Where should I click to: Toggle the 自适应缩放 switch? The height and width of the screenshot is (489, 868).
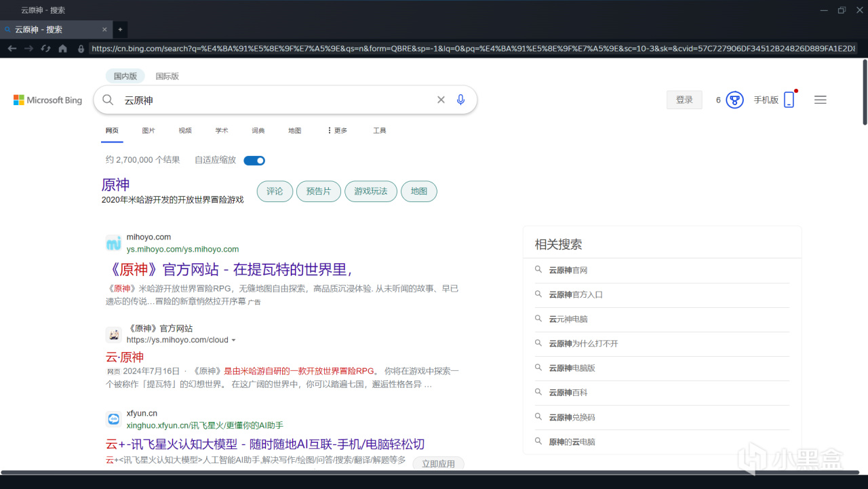point(254,161)
